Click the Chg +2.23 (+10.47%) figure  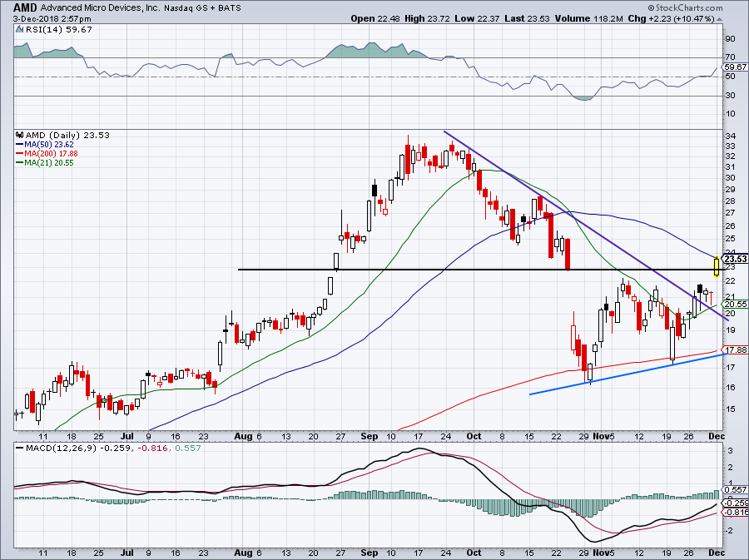click(671, 18)
